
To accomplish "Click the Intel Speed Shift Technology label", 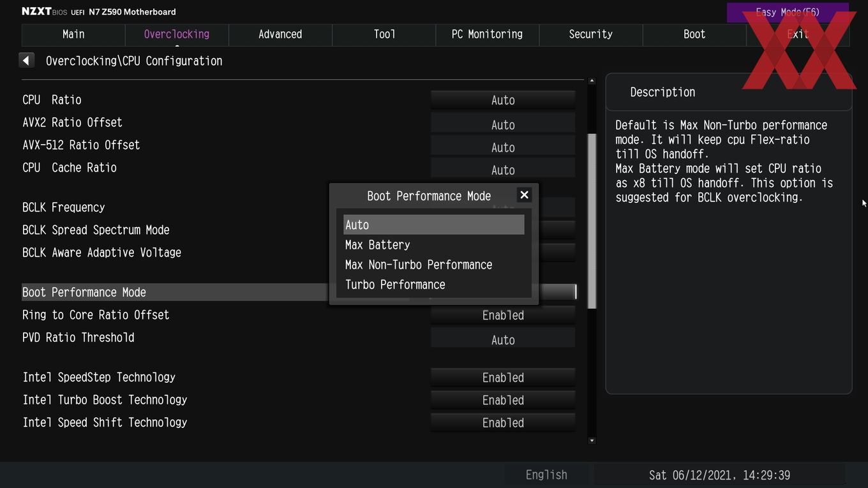I will coord(105,422).
